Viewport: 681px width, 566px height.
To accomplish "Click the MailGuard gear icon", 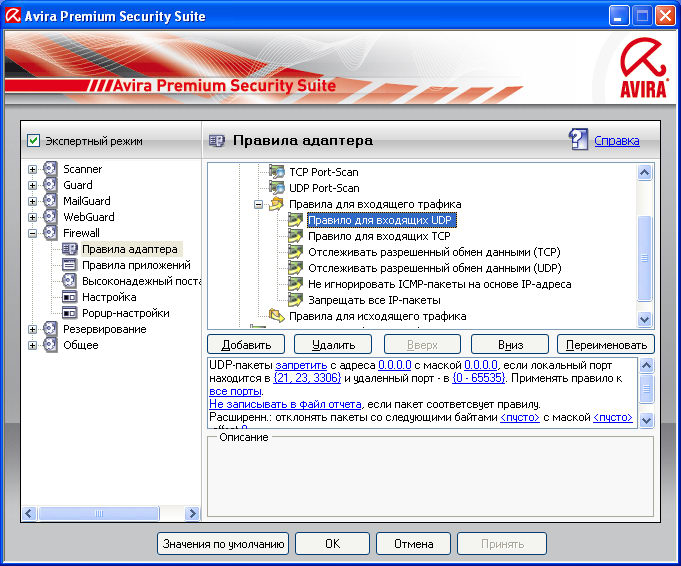I will [50, 201].
